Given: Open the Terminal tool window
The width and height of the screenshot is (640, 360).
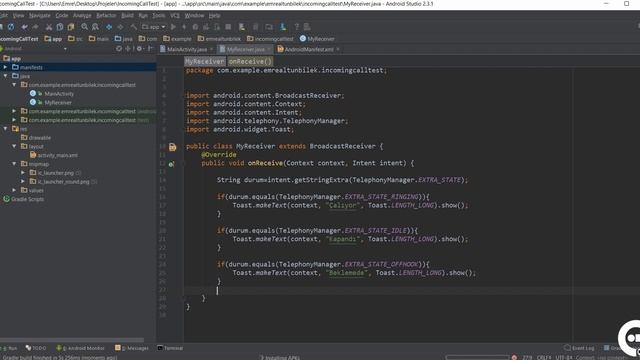Looking at the screenshot, I should [x=170, y=348].
